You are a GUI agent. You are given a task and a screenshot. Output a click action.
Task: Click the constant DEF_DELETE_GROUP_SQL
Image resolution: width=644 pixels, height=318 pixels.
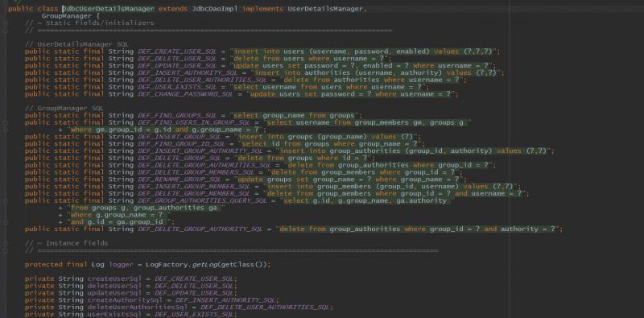180,158
